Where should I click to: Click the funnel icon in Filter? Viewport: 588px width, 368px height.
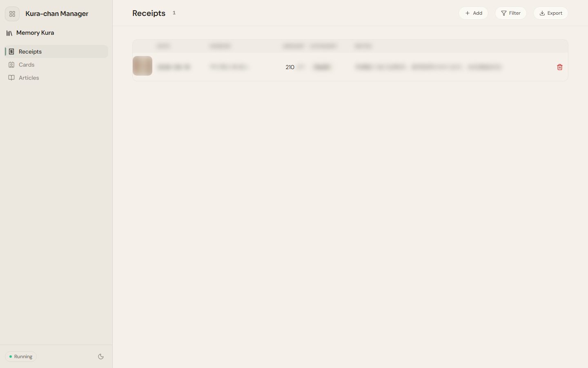pos(504,13)
